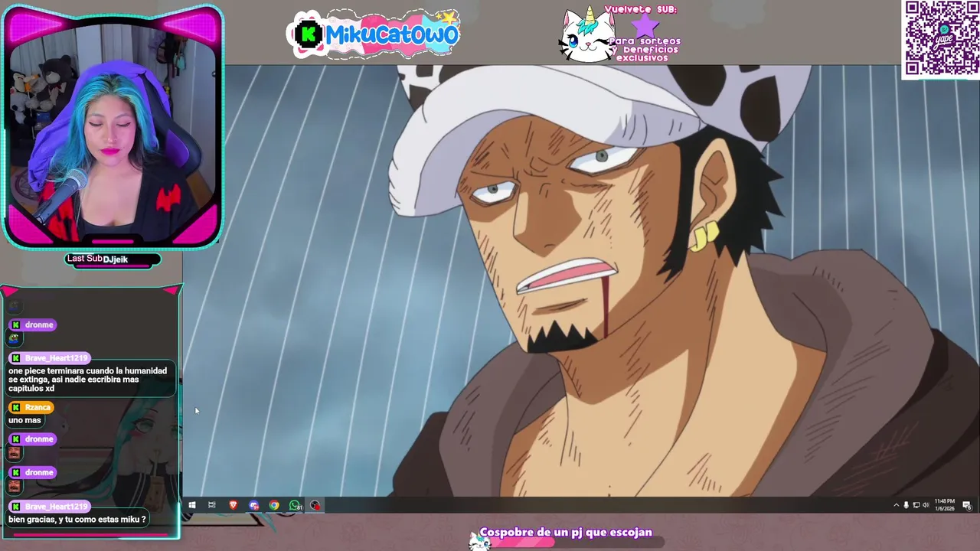Click the chat message 'uno mas'
This screenshot has width=980, height=551.
click(24, 420)
